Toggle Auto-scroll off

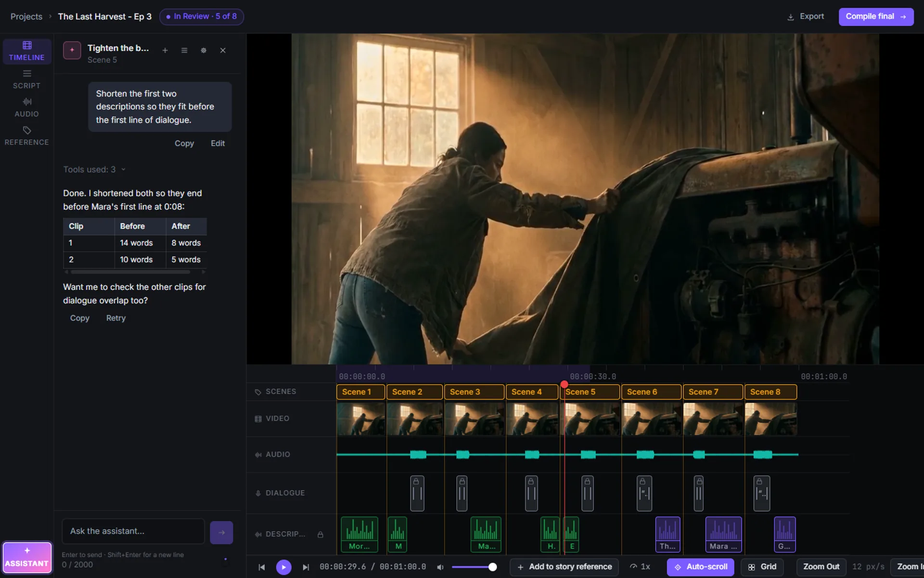(700, 567)
